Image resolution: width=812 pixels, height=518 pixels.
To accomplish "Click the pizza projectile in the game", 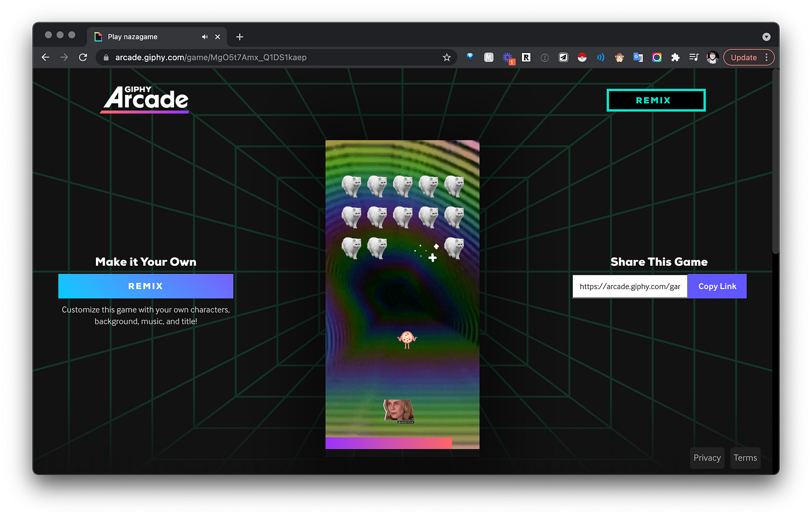I will (x=407, y=339).
